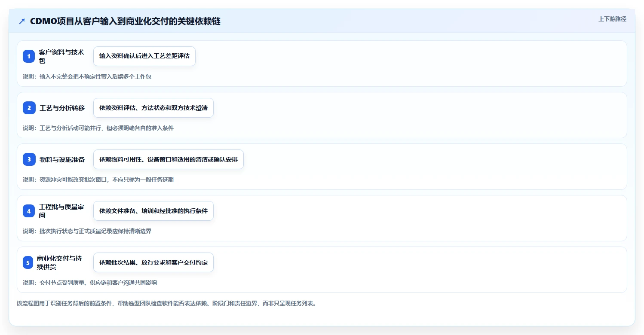Screen dimensions: 644x335
Task: Click the 客户资料与技术包 step title
Action: point(61,56)
